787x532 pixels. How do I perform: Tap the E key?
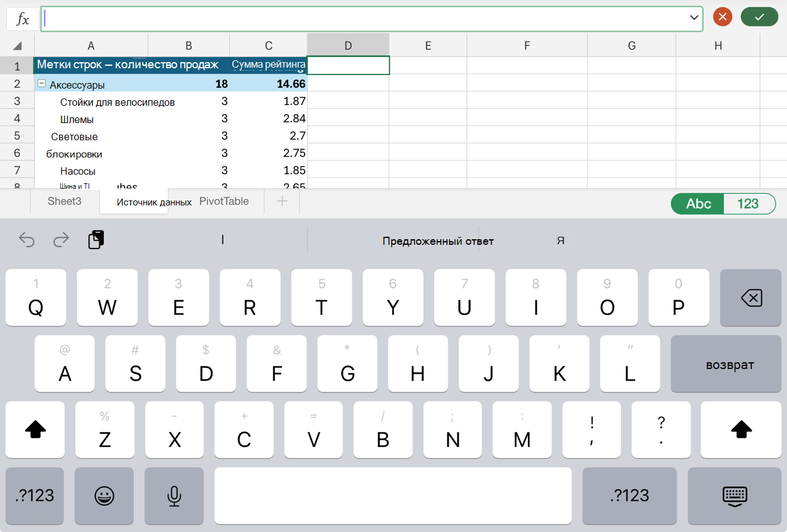[x=178, y=298]
